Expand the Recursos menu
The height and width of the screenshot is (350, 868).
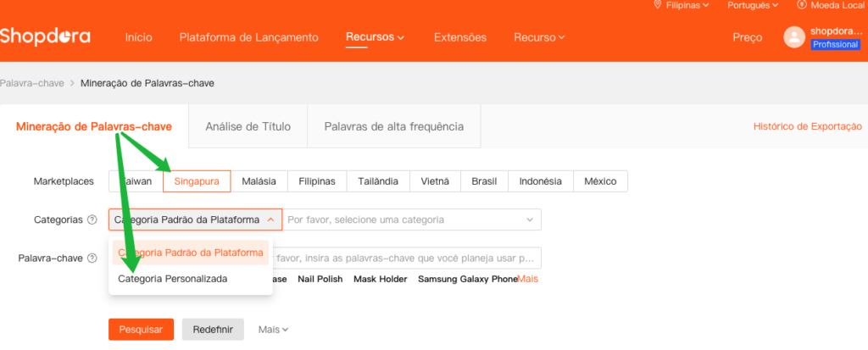[375, 37]
